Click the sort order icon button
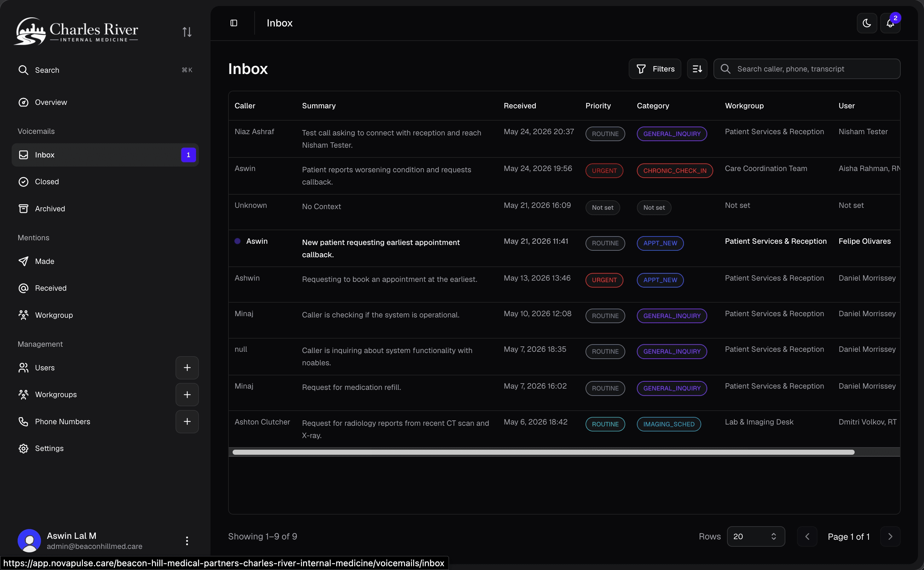Viewport: 924px width, 570px height. point(697,69)
